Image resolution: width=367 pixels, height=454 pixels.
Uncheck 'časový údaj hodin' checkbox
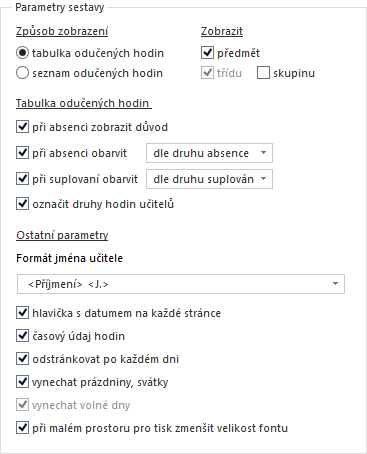click(x=22, y=336)
